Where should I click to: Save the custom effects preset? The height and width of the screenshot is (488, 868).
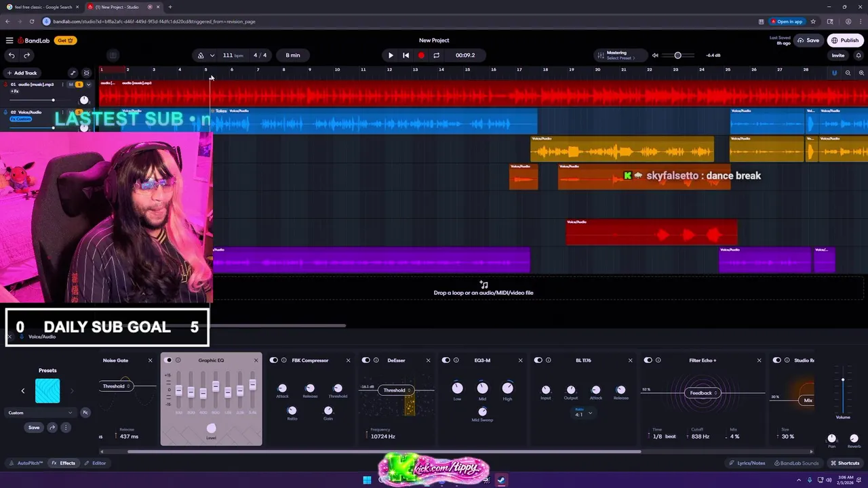coord(34,428)
